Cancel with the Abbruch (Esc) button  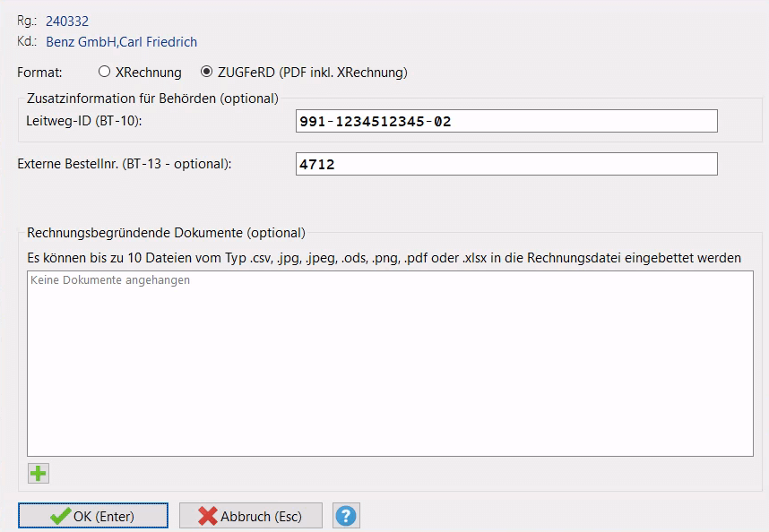(251, 516)
